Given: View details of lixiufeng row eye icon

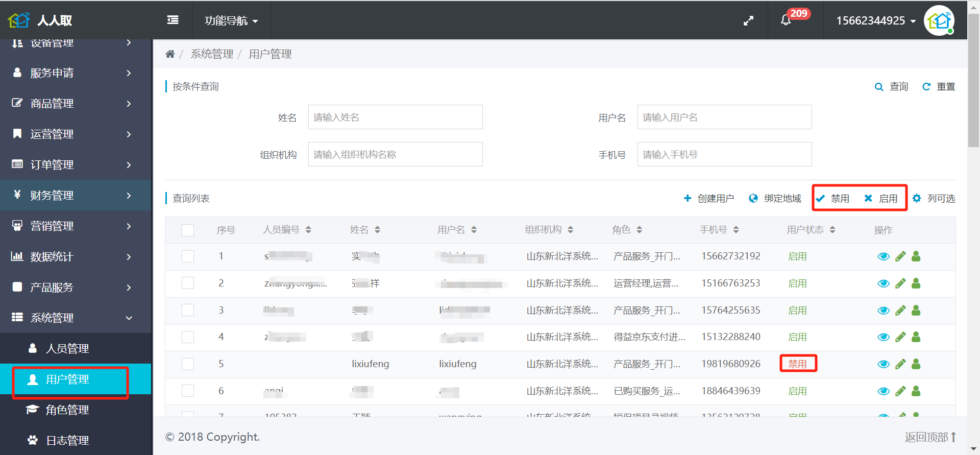Looking at the screenshot, I should [884, 364].
